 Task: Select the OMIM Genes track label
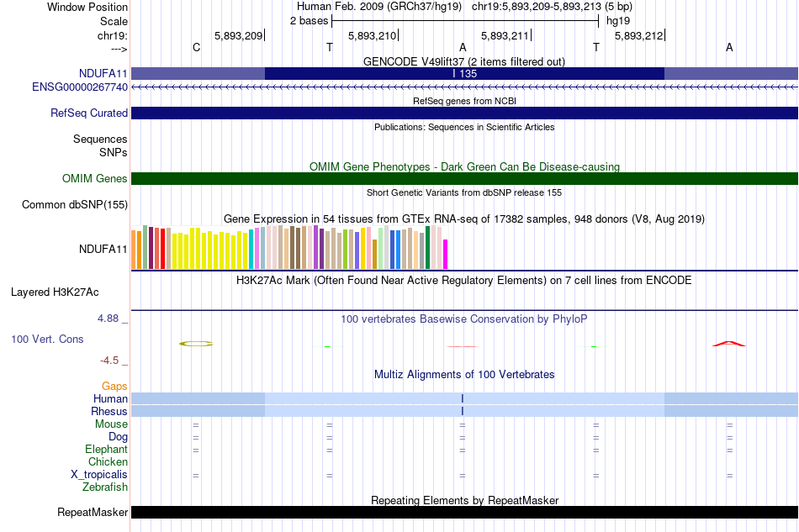[95, 179]
